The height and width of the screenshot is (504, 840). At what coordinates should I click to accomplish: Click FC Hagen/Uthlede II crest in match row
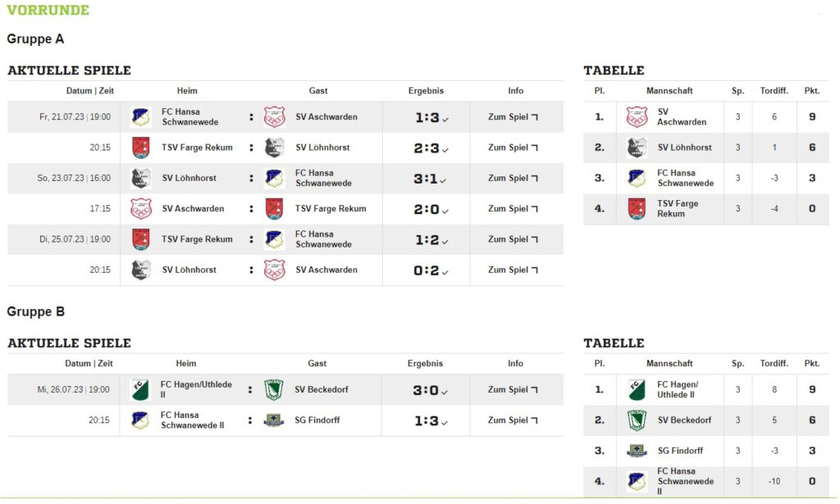[141, 390]
